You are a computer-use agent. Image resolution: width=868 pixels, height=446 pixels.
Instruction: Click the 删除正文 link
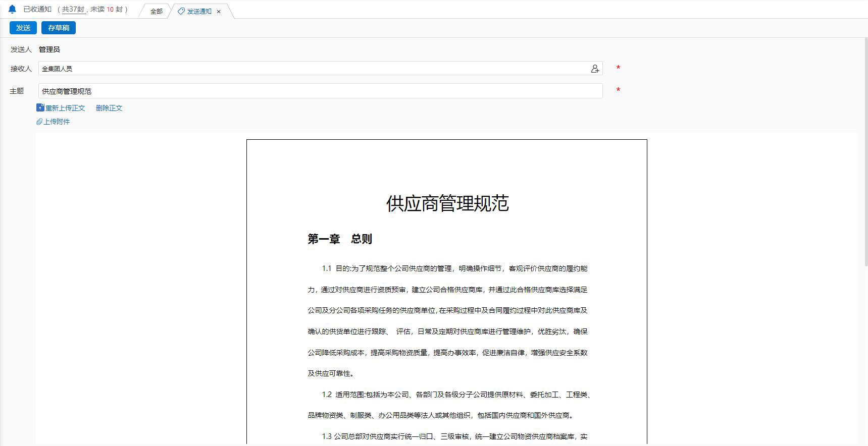(x=109, y=108)
